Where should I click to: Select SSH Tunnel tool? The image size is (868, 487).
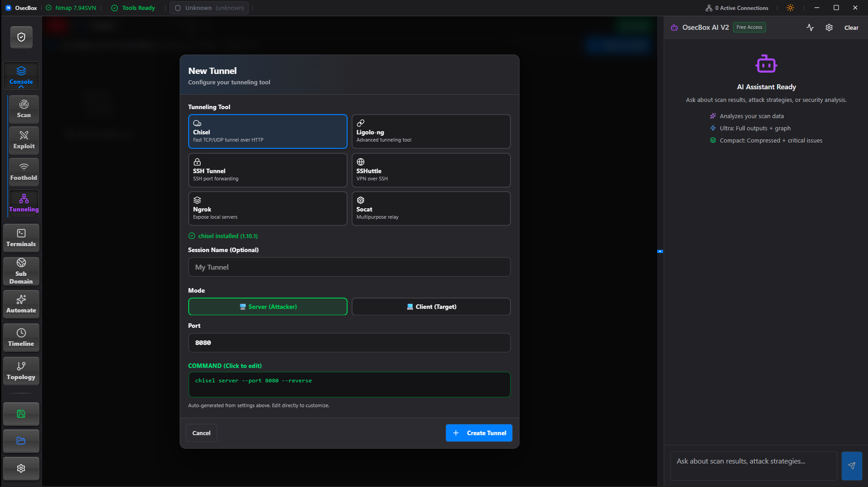[x=268, y=170]
